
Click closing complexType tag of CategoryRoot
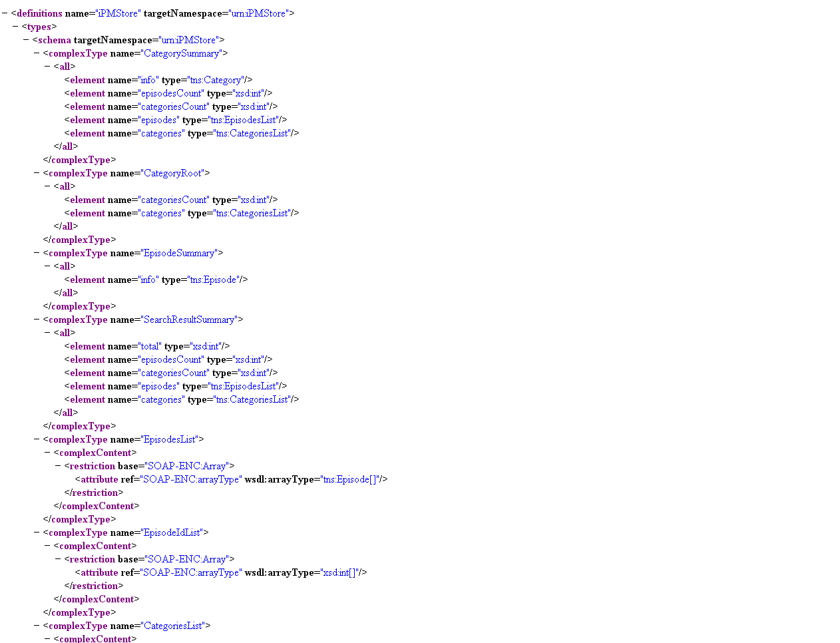80,240
